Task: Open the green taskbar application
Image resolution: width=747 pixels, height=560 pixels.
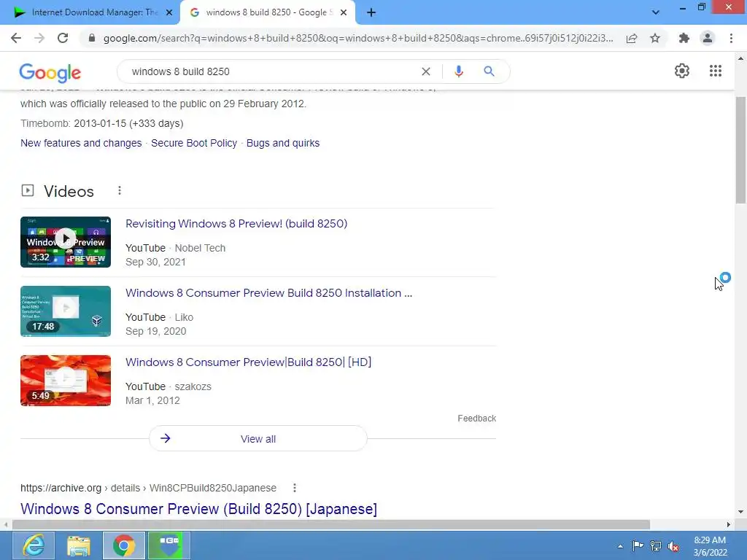Action: pos(169,545)
